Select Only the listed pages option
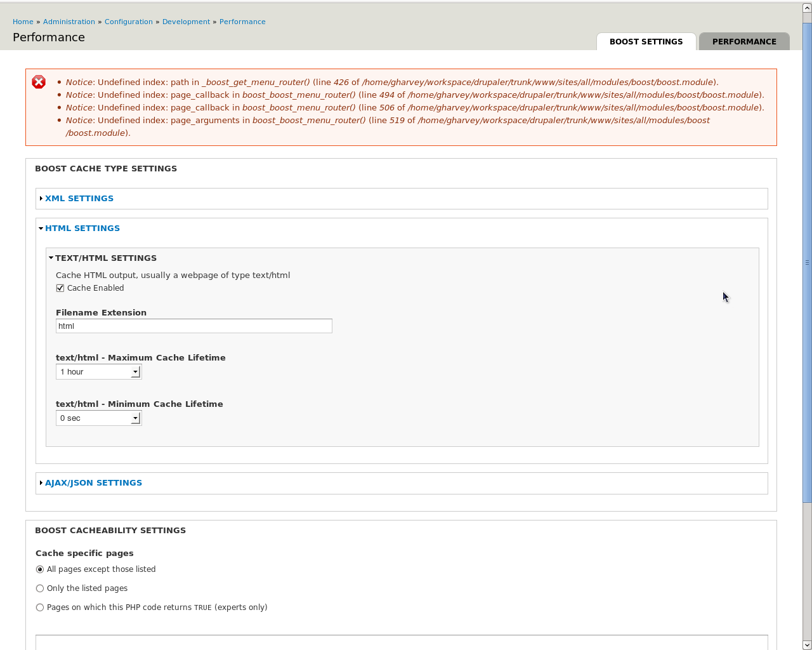Viewport: 812px width, 650px height. click(40, 588)
